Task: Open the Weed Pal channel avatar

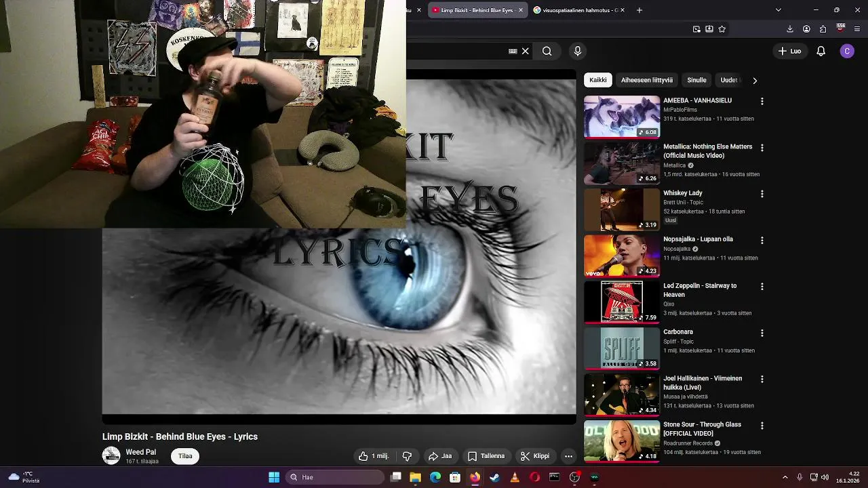Action: [111, 455]
